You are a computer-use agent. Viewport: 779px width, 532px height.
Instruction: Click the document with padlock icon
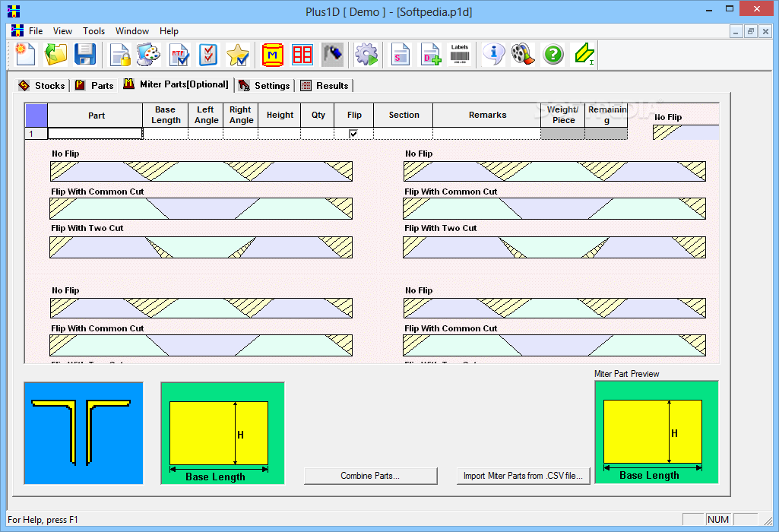pos(120,54)
